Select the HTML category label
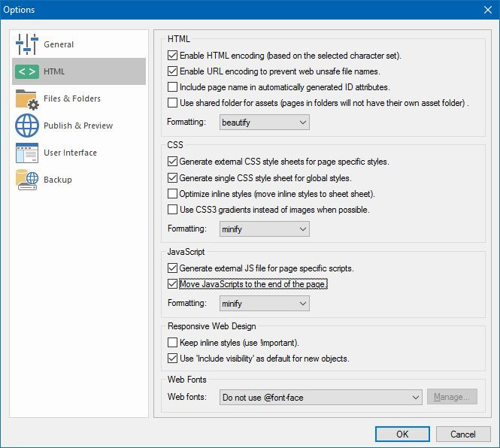 54,71
